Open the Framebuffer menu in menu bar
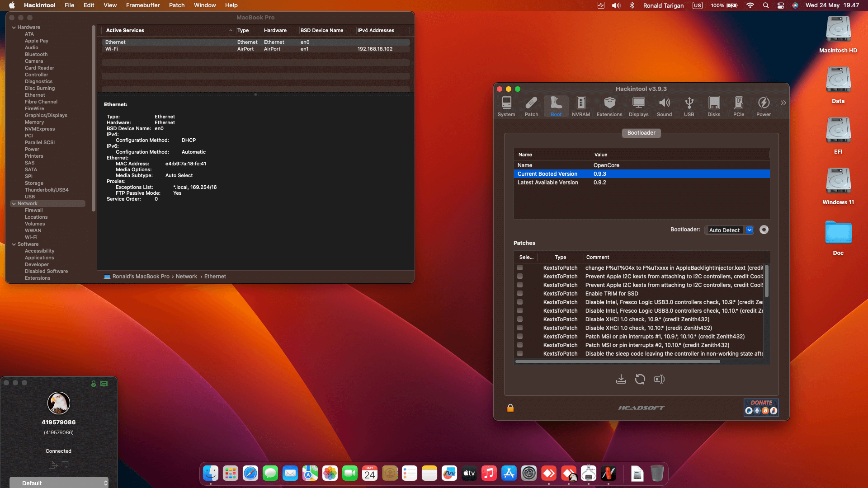Viewport: 868px width, 488px height. tap(142, 5)
